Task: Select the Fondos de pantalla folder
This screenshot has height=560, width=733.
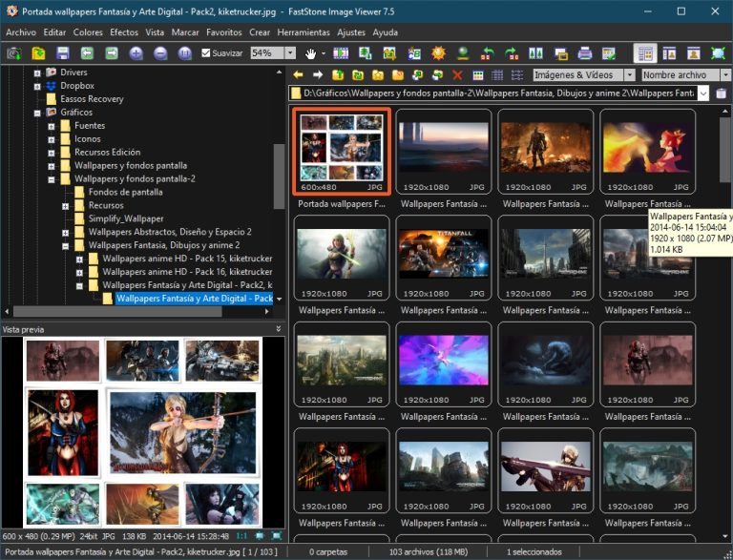Action: click(x=126, y=192)
